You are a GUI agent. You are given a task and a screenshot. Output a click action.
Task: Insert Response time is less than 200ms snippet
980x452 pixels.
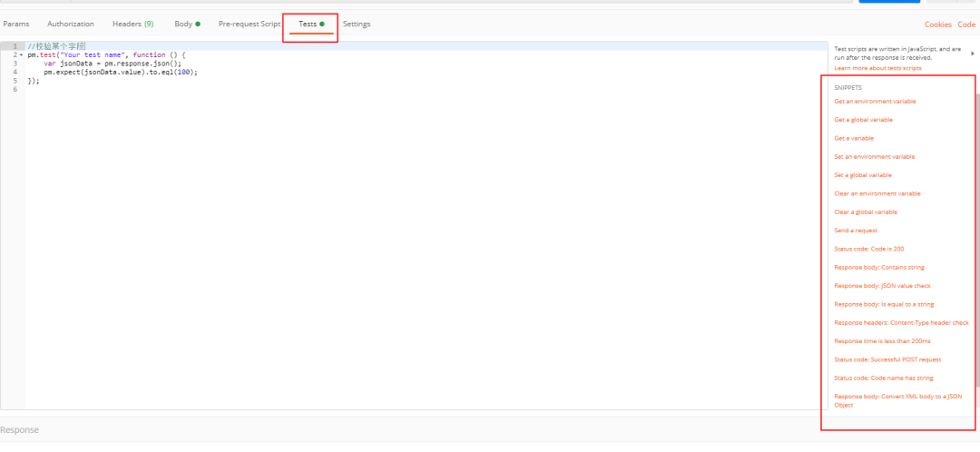click(882, 341)
